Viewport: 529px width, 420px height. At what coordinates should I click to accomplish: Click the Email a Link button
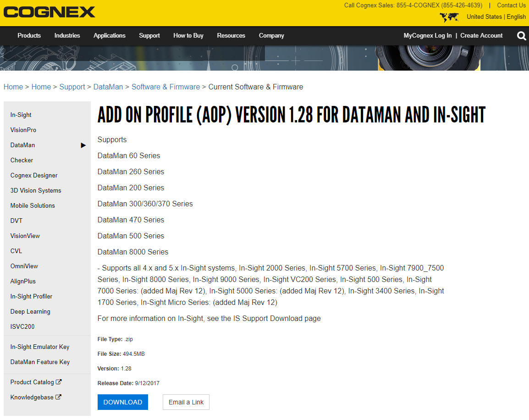pyautogui.click(x=186, y=402)
